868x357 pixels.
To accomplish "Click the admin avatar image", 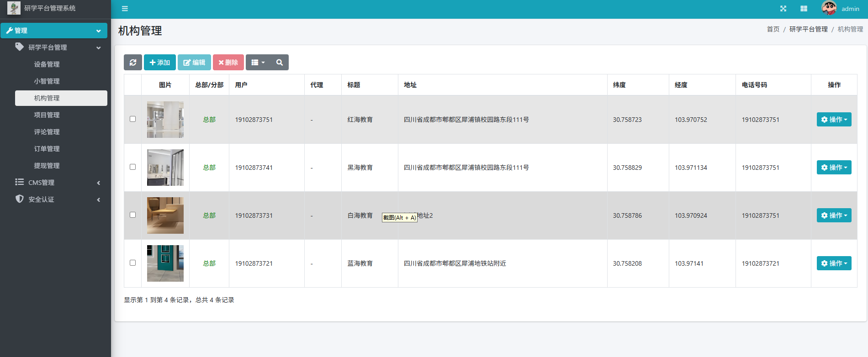I will click(x=829, y=8).
